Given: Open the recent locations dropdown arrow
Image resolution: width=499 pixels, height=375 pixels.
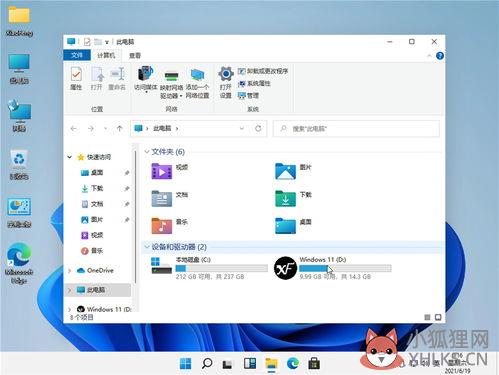Looking at the screenshot, I should point(105,129).
